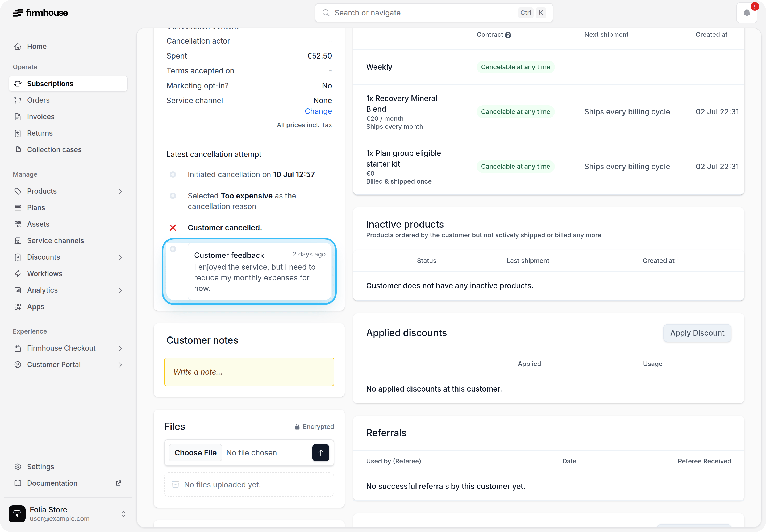Click the Customer feedback card
766x532 pixels.
(x=260, y=271)
